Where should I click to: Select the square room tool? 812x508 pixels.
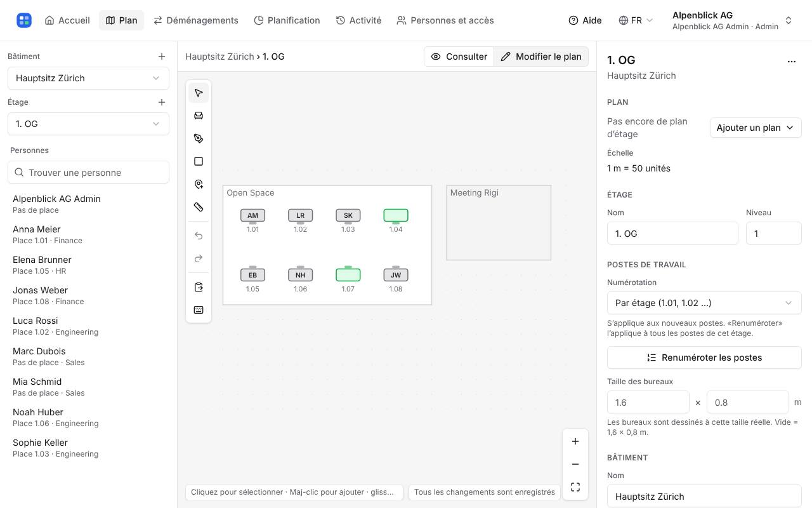pyautogui.click(x=199, y=161)
